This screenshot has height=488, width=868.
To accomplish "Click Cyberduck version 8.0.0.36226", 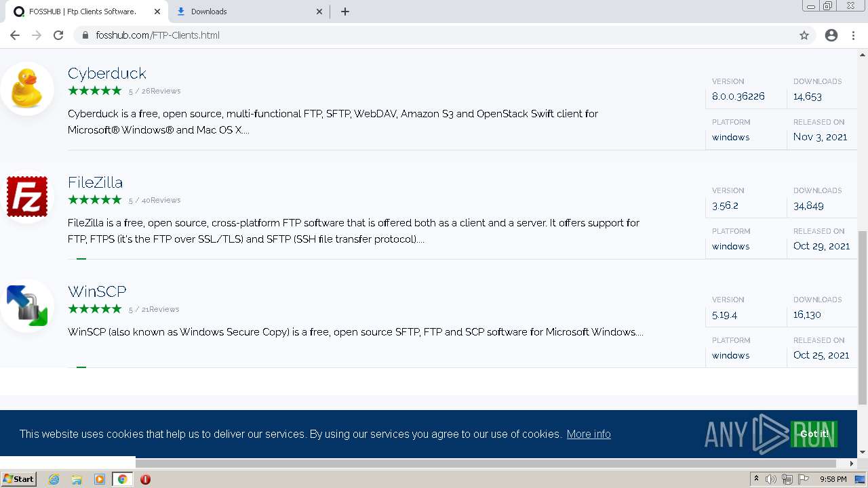I will click(738, 96).
